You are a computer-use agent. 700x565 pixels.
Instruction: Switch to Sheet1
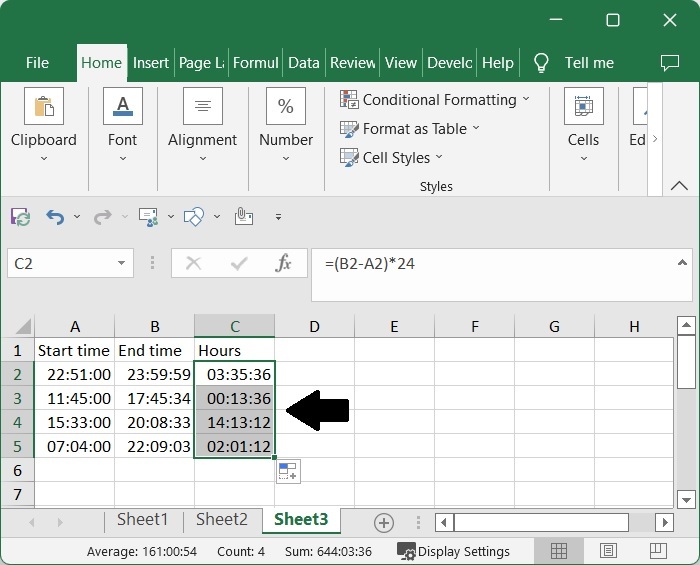pyautogui.click(x=142, y=519)
